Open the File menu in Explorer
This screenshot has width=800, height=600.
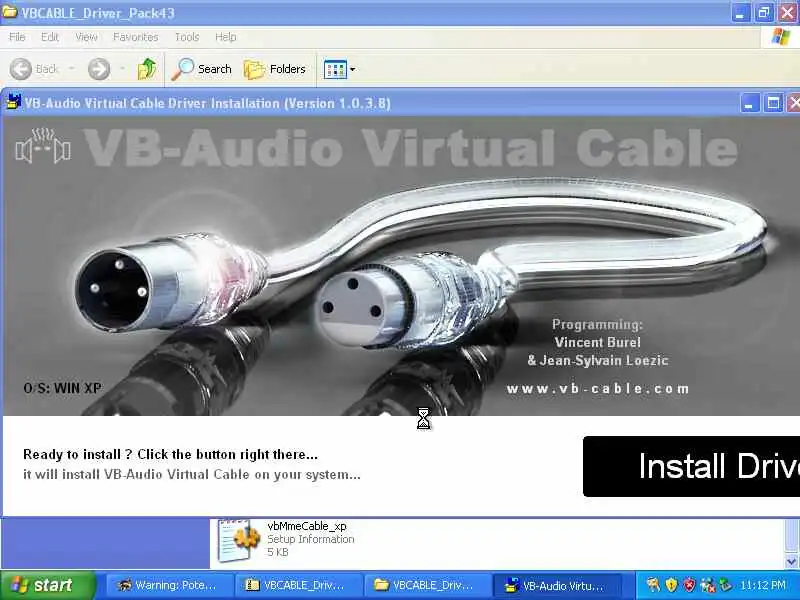[17, 37]
